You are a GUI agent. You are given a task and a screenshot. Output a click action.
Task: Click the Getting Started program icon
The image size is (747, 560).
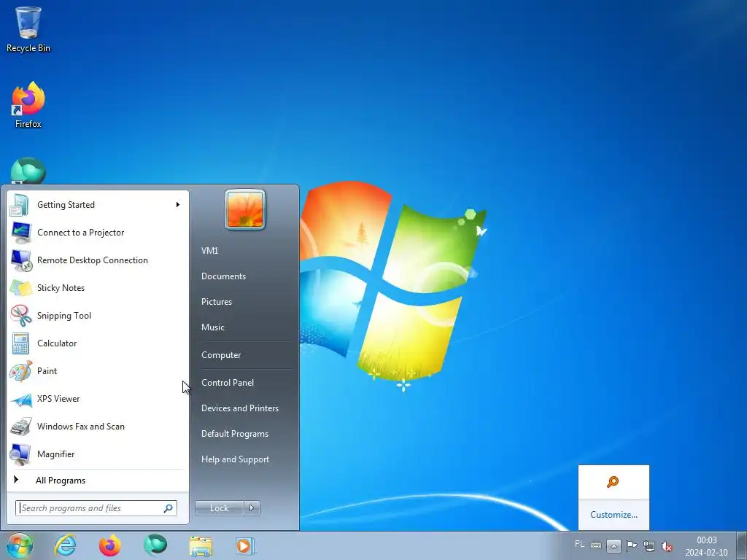click(x=20, y=205)
